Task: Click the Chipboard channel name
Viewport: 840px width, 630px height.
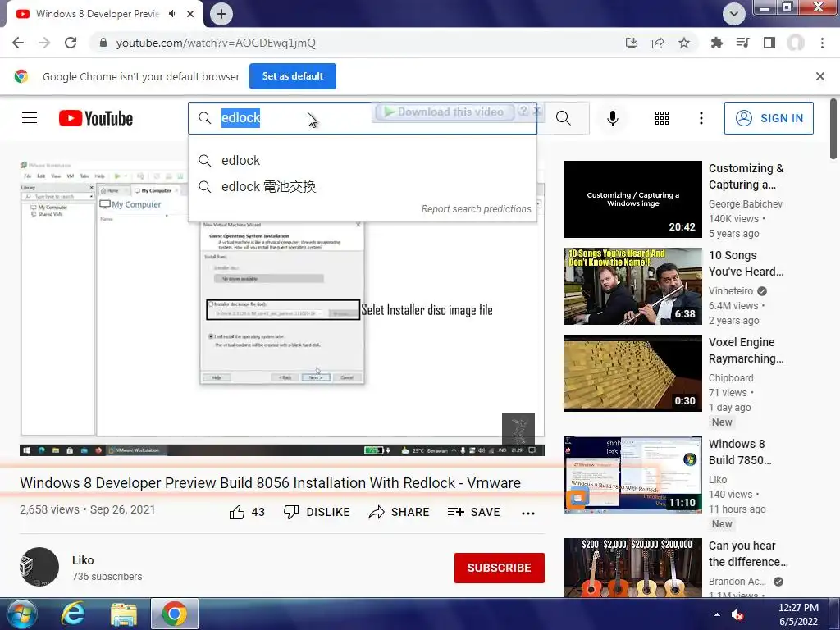Action: (731, 378)
